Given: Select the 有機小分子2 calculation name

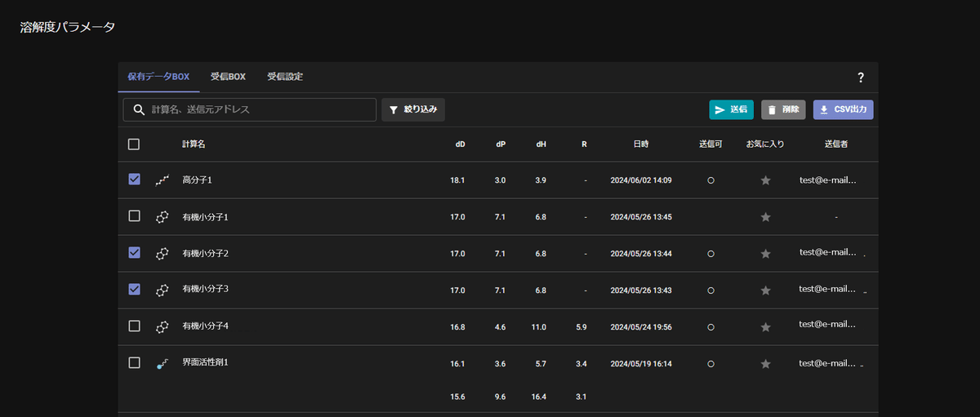Looking at the screenshot, I should coord(205,254).
